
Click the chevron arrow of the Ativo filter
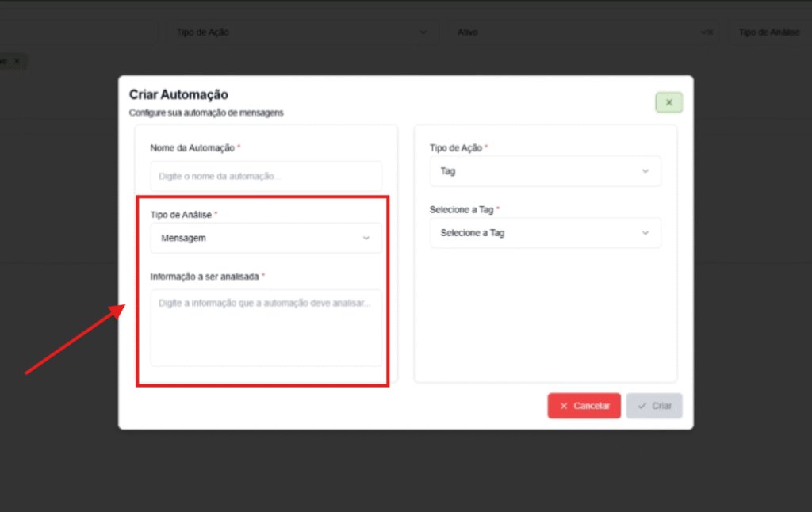[x=703, y=32]
